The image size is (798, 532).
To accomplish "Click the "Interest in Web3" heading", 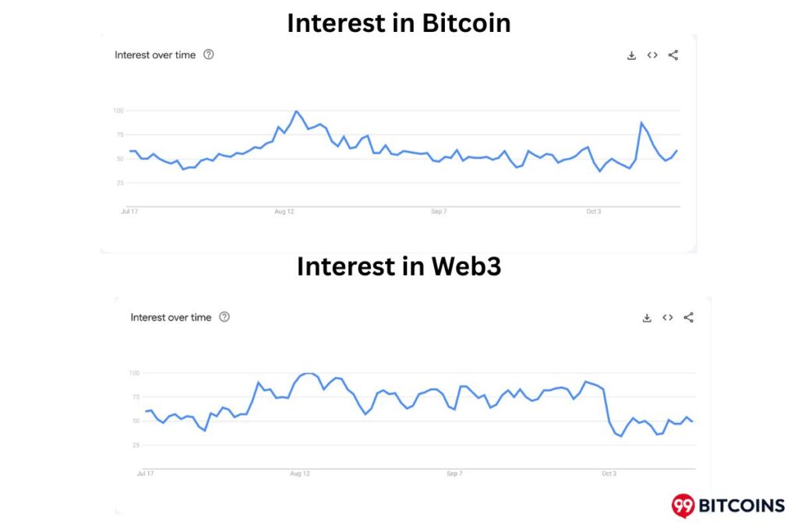I will 398,266.
